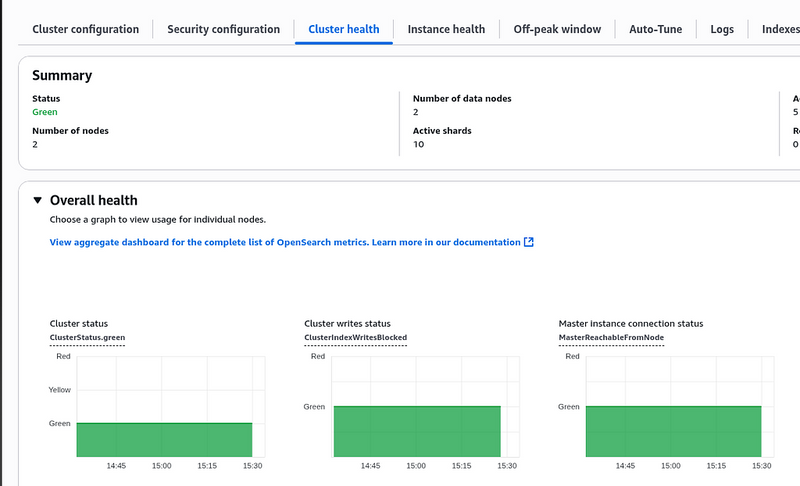Select the Cluster health tab
The height and width of the screenshot is (486, 800).
coord(343,29)
